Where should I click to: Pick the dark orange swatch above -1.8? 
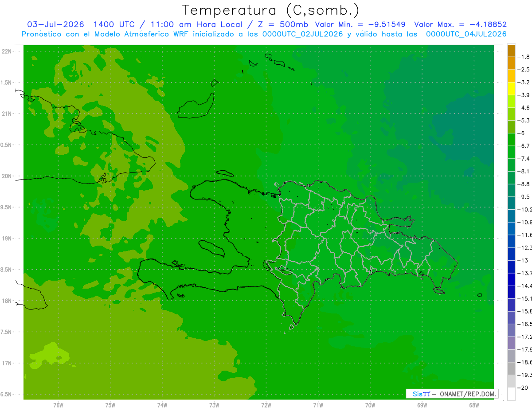pos(511,51)
